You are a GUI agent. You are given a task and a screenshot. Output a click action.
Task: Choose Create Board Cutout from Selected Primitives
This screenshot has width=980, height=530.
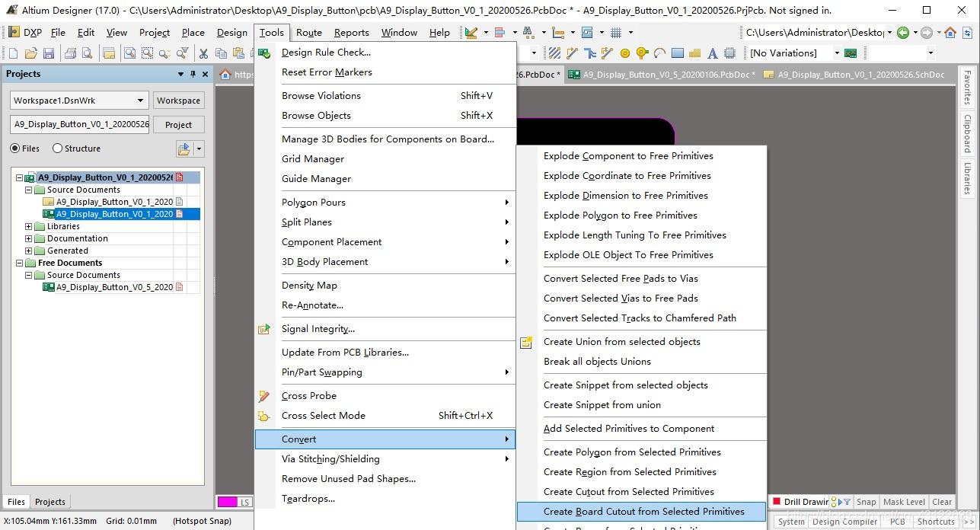coord(641,512)
